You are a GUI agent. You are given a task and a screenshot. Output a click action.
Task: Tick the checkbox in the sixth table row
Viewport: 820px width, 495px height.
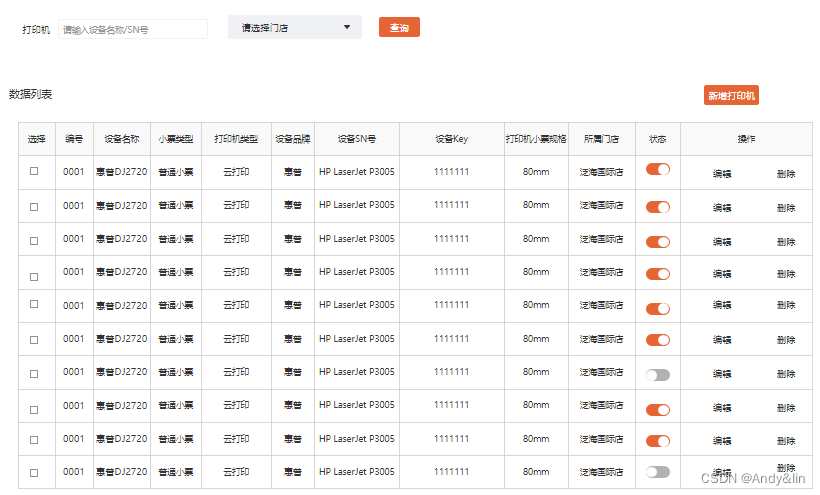[34, 340]
